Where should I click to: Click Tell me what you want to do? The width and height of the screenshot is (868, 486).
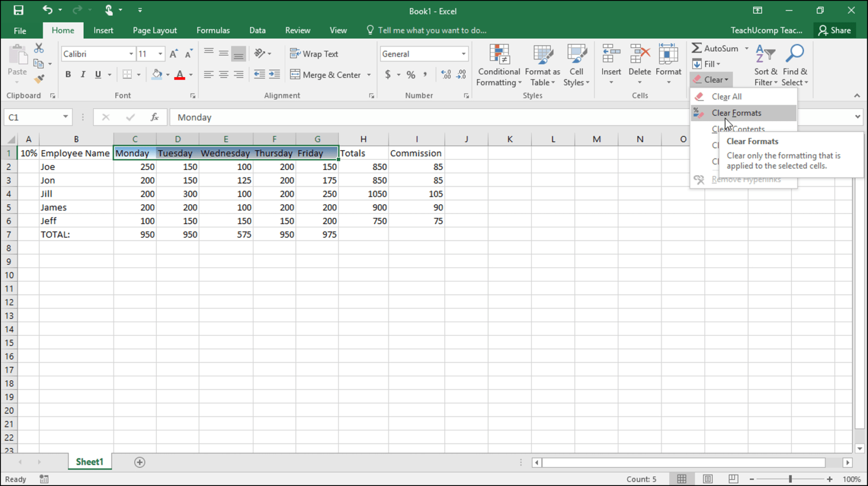[431, 30]
